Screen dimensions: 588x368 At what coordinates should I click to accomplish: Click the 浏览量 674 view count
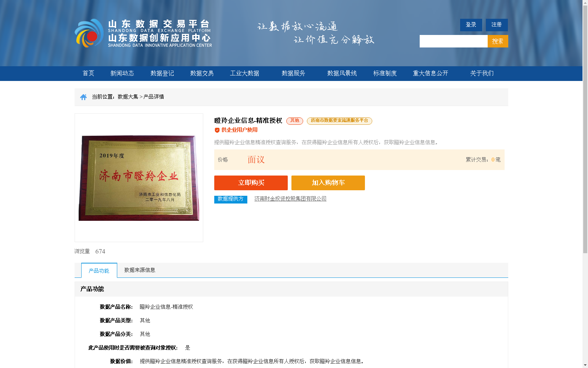(x=90, y=251)
